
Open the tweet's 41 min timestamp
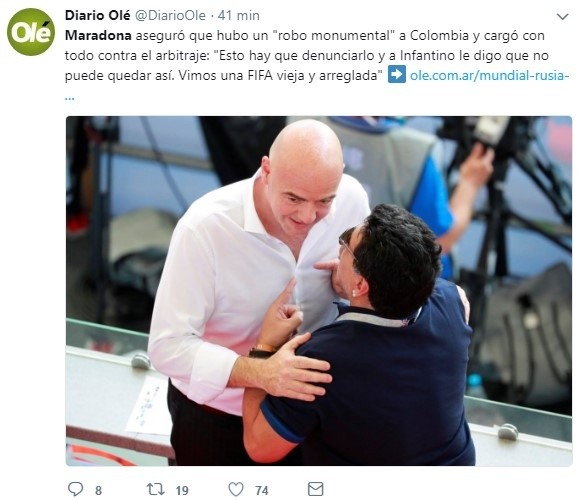(238, 15)
